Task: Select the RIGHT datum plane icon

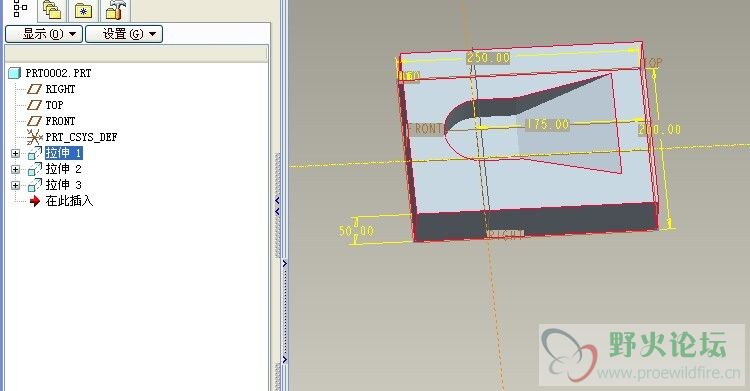Action: point(34,89)
